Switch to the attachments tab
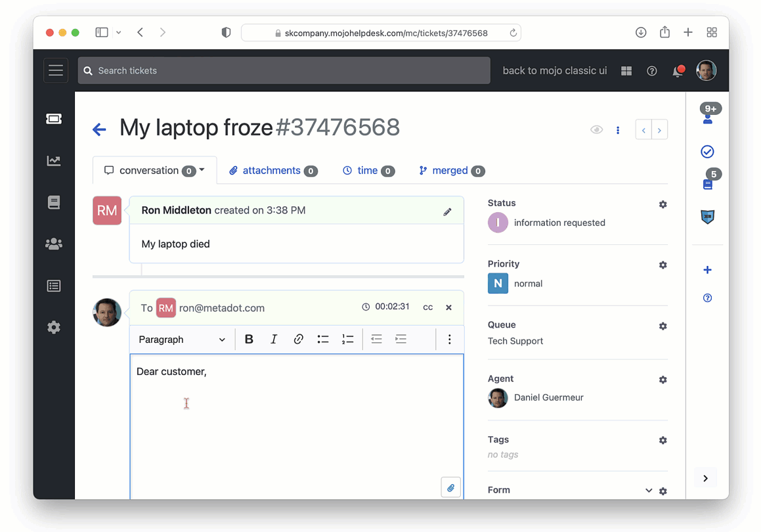Viewport: 761px width, 532px height. [x=272, y=171]
